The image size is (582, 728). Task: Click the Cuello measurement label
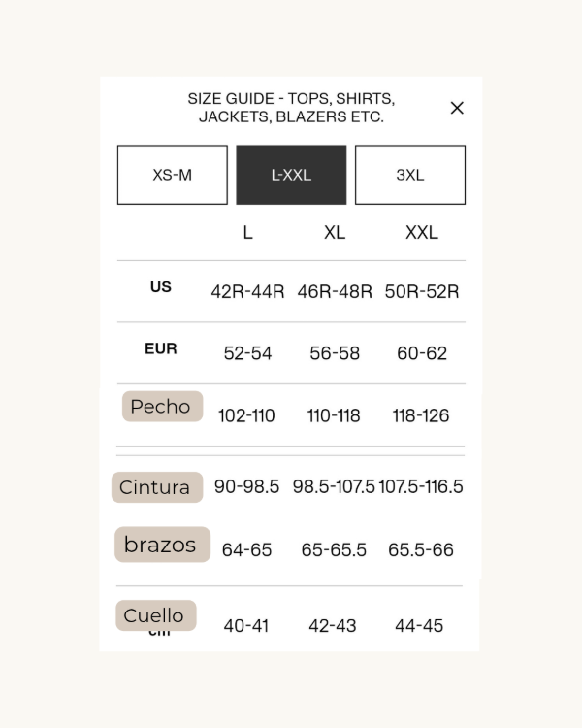point(154,615)
